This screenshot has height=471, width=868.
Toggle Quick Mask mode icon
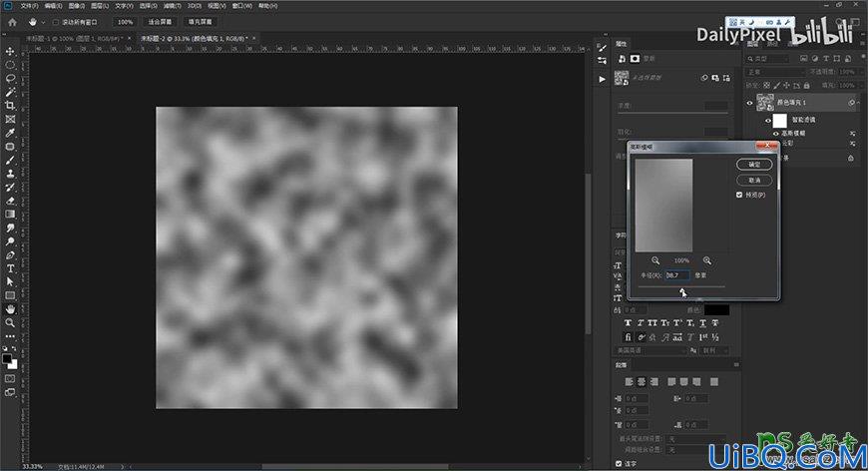10,379
